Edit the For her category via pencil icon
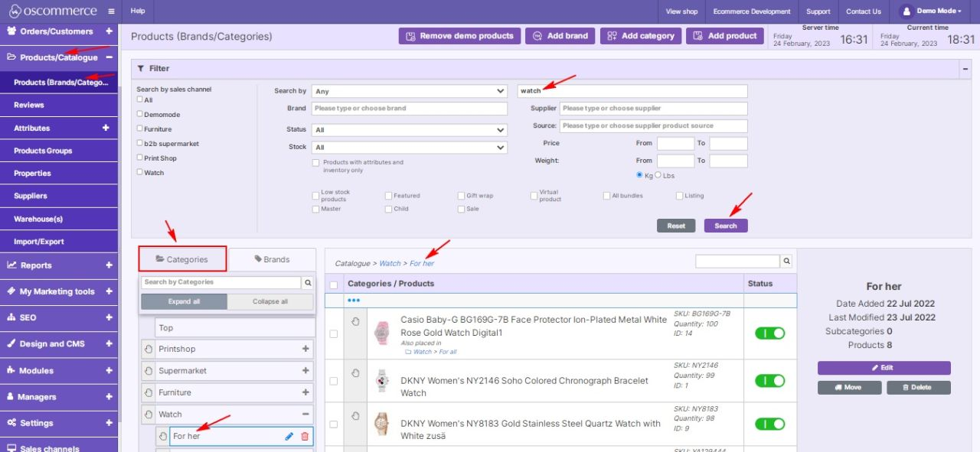The height and width of the screenshot is (452, 980). point(289,436)
